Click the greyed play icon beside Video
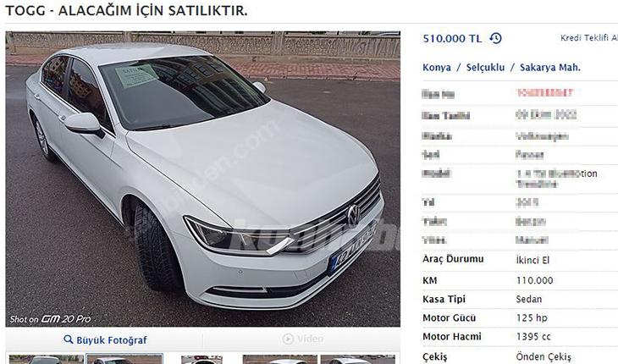 [x=288, y=339]
